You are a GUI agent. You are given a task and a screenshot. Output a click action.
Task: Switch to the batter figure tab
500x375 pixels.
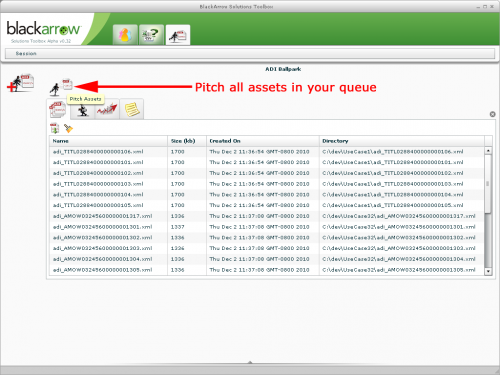tap(83, 110)
